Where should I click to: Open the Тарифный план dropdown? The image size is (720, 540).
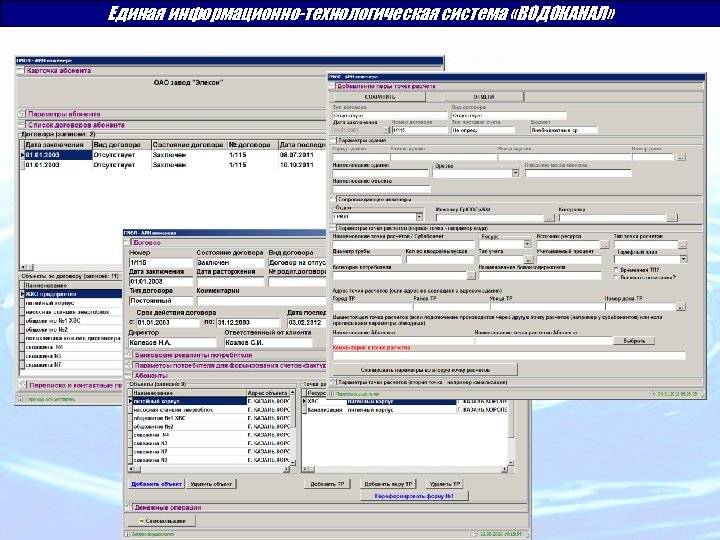pyautogui.click(x=683, y=259)
